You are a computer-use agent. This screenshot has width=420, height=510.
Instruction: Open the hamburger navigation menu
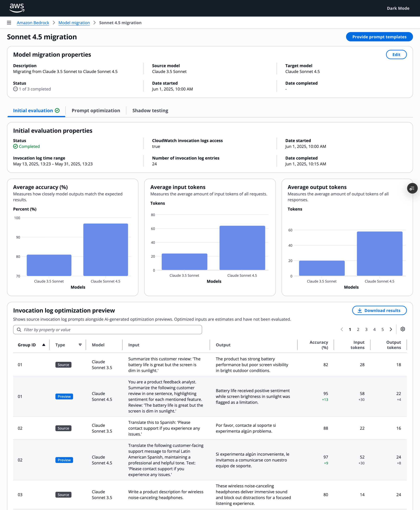(9, 23)
